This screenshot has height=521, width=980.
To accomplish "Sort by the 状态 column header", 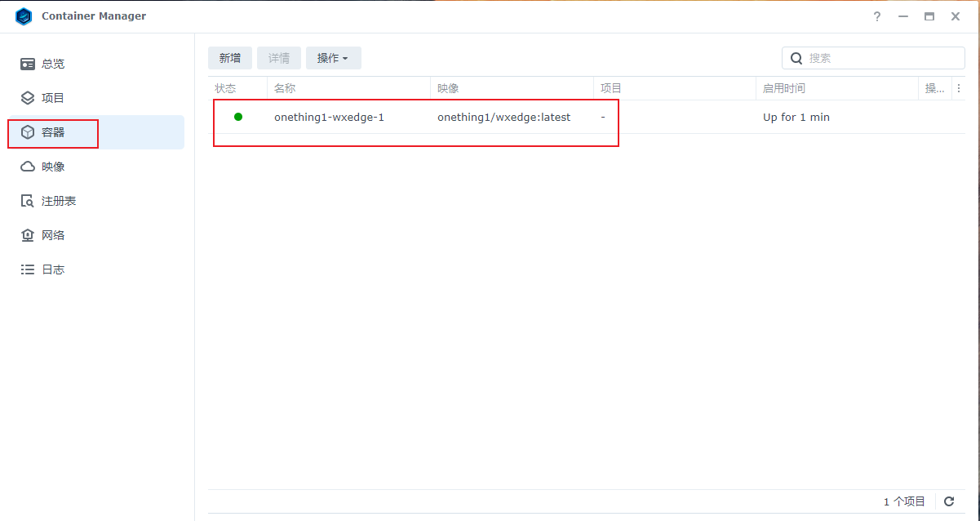I will coord(237,88).
